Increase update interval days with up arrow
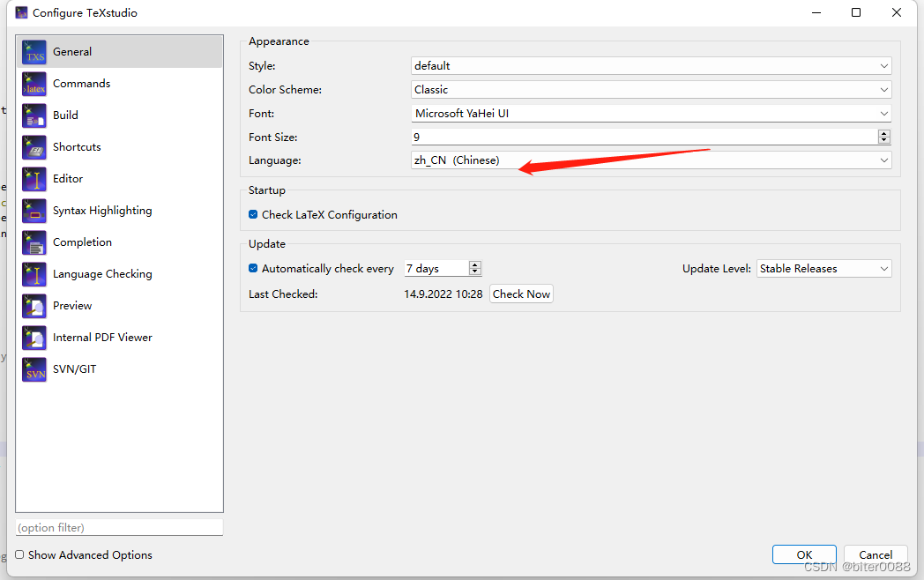The height and width of the screenshot is (580, 924). [475, 264]
